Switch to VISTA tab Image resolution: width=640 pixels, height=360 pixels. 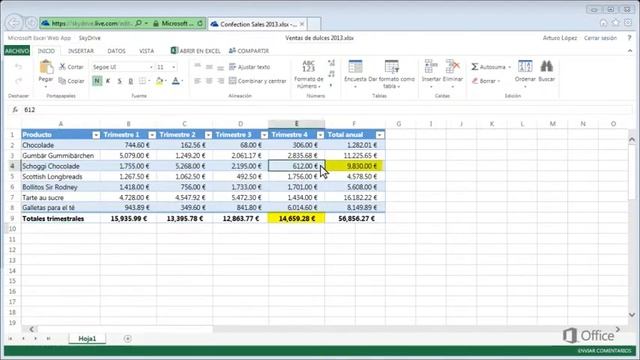(x=147, y=51)
